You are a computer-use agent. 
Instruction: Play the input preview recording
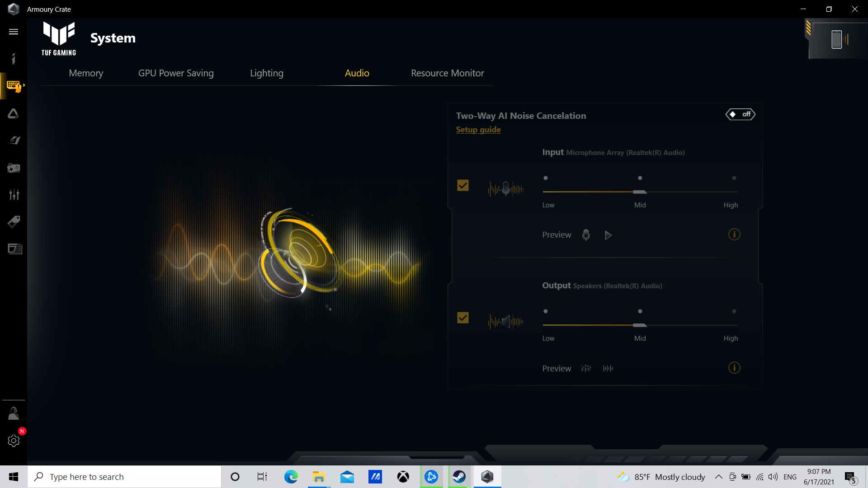608,235
